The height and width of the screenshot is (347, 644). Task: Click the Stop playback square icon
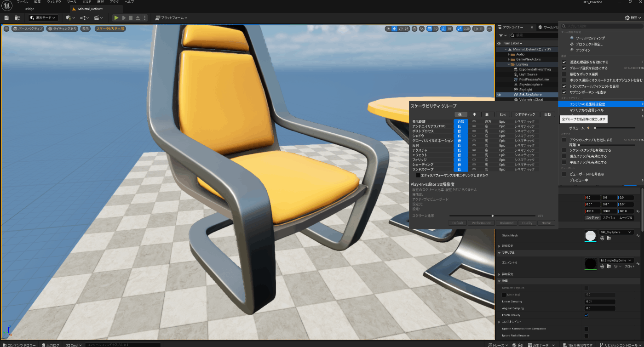[131, 18]
